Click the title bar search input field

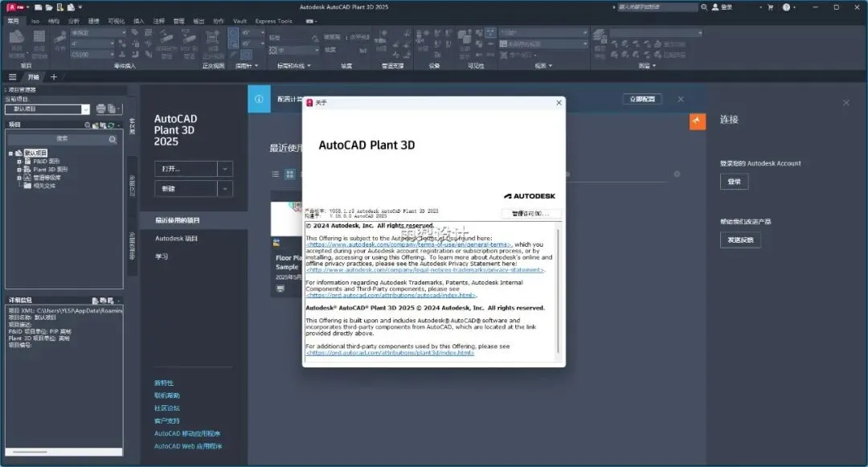[657, 7]
